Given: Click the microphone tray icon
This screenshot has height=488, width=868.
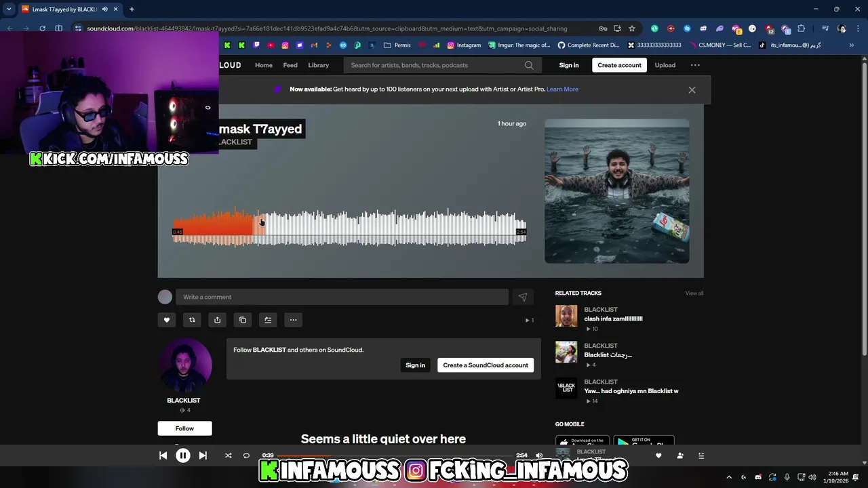Looking at the screenshot, I should [787, 477].
